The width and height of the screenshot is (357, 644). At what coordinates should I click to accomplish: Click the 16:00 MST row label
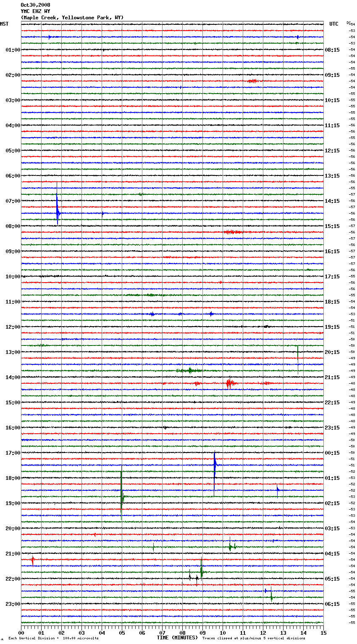(x=13, y=428)
